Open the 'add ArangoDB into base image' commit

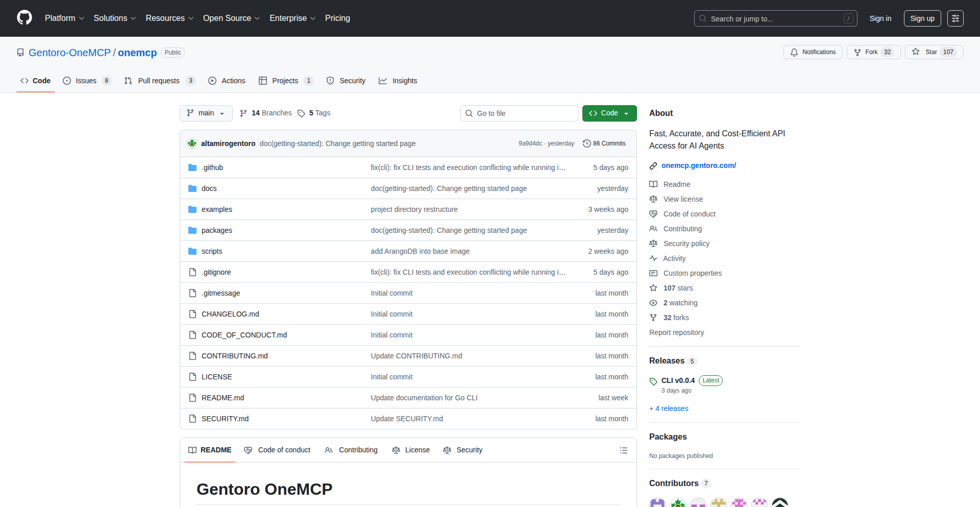420,251
